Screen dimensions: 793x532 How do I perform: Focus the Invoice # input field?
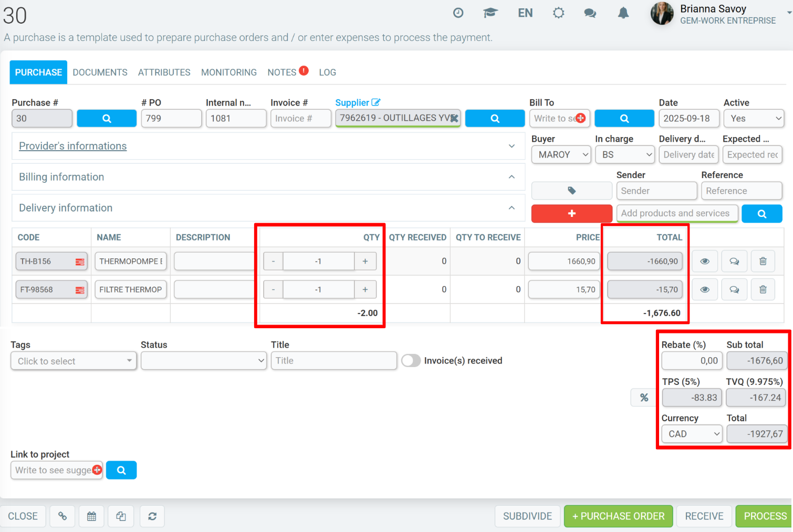pos(301,118)
